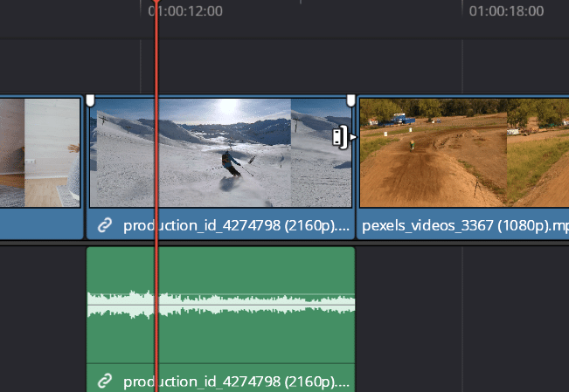The image size is (569, 392).
Task: Click the link icon on the green audio clip
Action: (x=105, y=382)
